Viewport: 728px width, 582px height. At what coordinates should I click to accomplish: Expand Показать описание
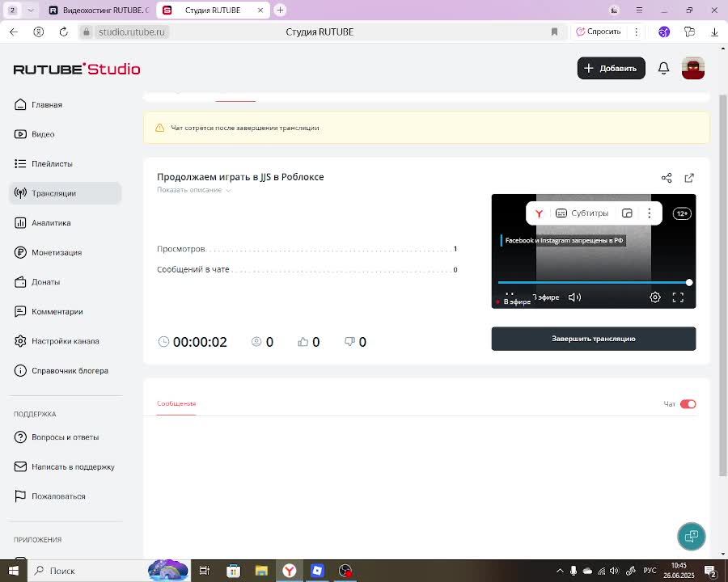pos(193,190)
